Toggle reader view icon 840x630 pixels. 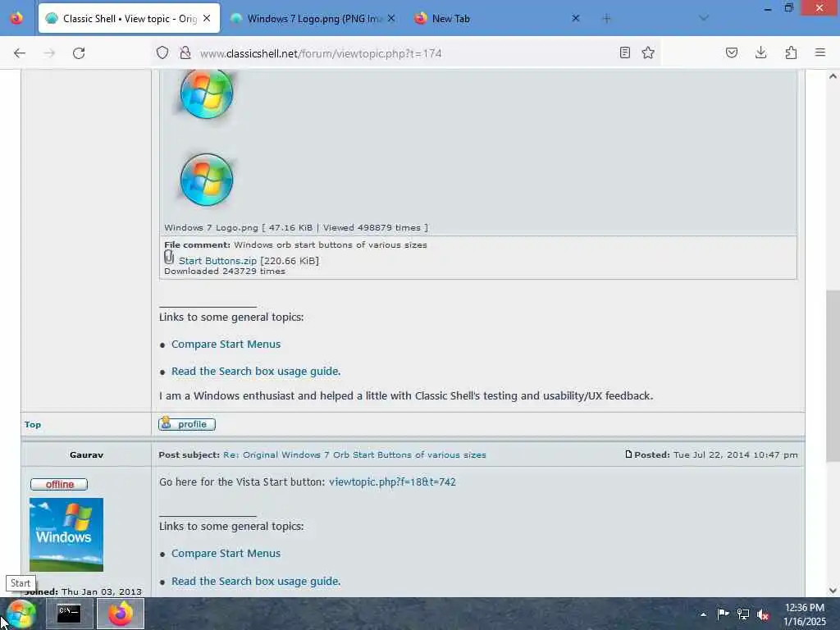point(624,52)
